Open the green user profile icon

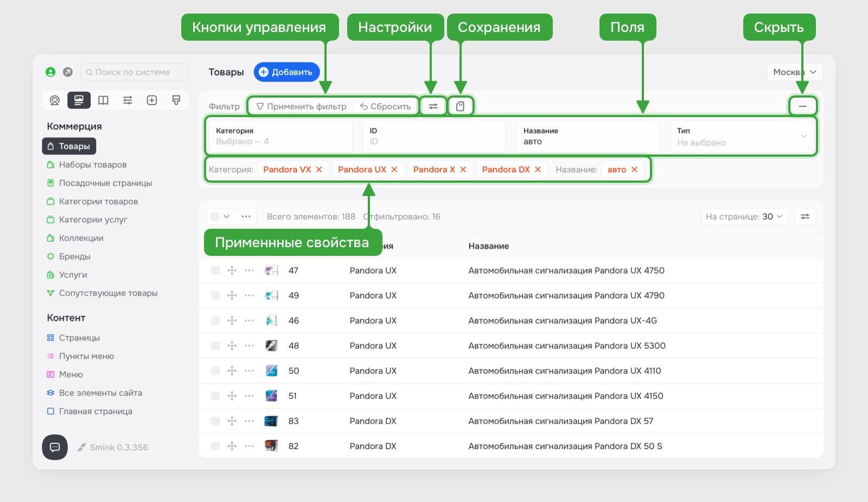click(50, 72)
